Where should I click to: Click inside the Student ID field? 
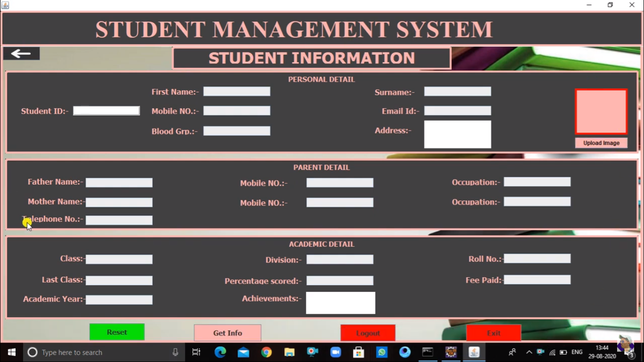[x=106, y=110]
